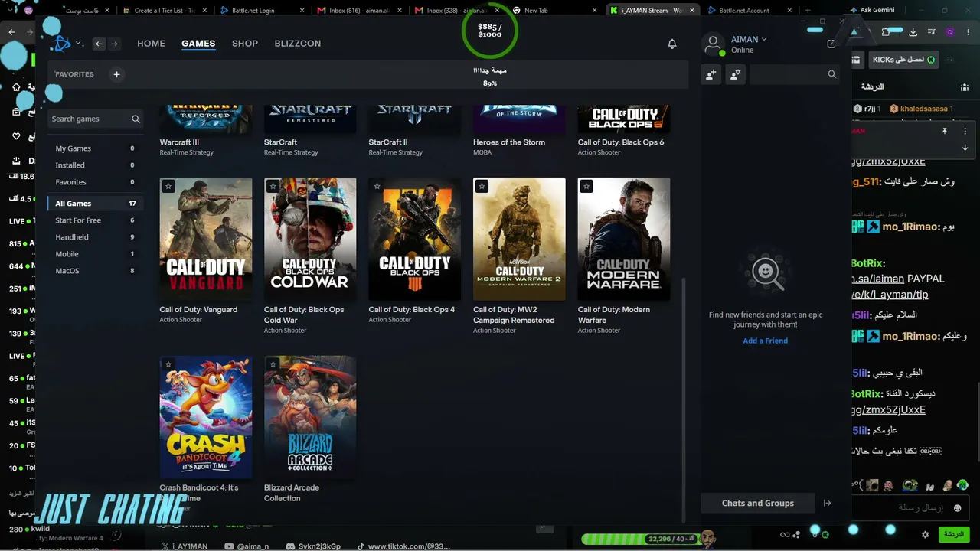Open the SHOP tab
The width and height of the screenshot is (980, 551).
[x=245, y=44]
